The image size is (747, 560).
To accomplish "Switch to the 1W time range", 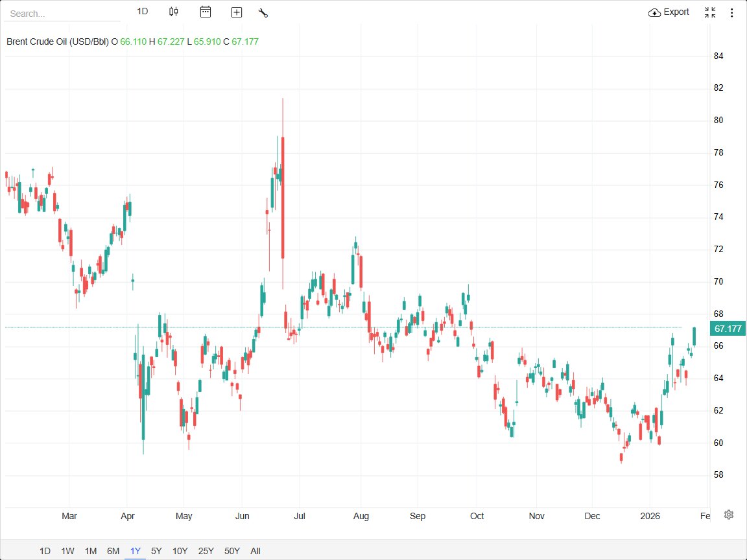I will pyautogui.click(x=67, y=551).
